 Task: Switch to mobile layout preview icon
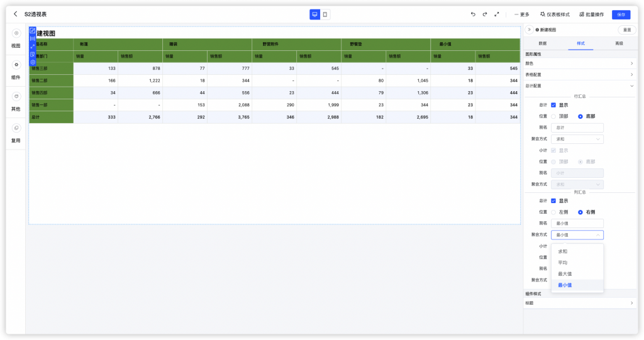tap(325, 14)
